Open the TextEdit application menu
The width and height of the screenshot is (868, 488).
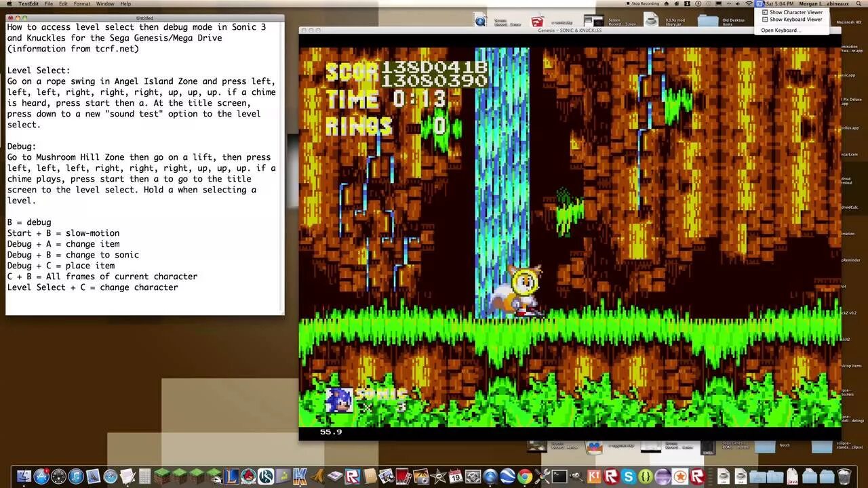point(28,3)
